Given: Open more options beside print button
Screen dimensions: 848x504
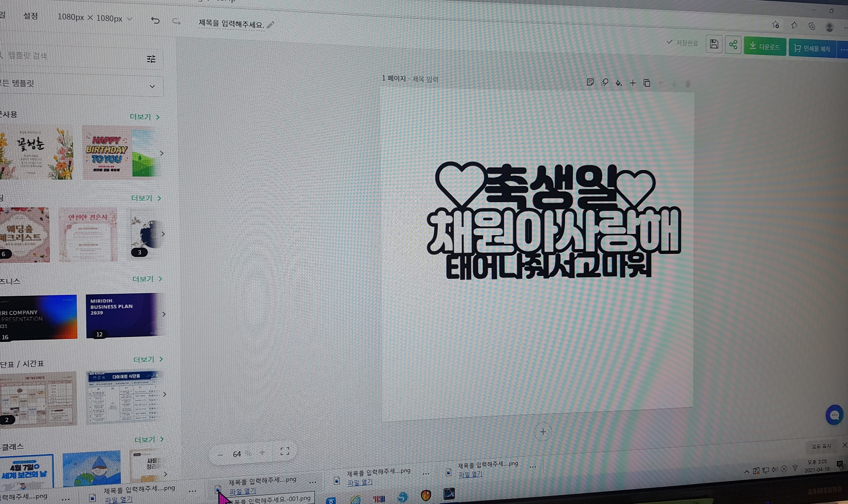Looking at the screenshot, I should point(843,50).
